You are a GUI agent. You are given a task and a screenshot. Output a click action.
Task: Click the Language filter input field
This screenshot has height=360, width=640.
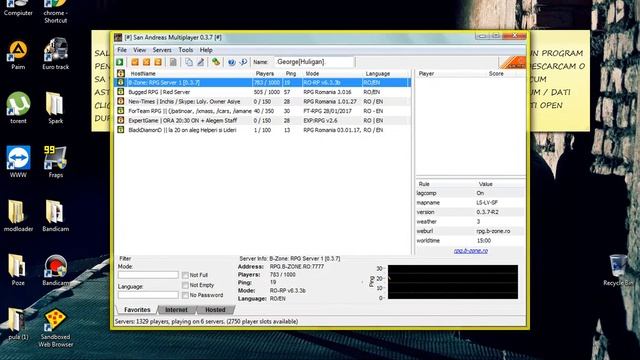pyautogui.click(x=148, y=295)
